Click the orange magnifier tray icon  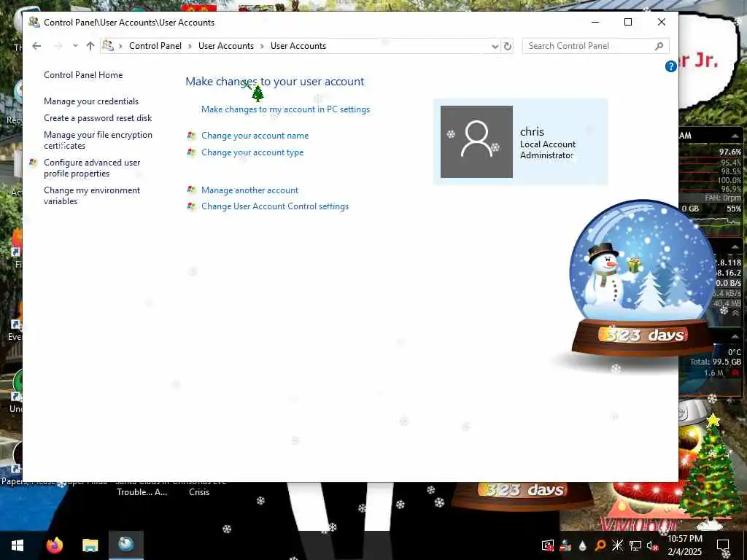(x=600, y=545)
